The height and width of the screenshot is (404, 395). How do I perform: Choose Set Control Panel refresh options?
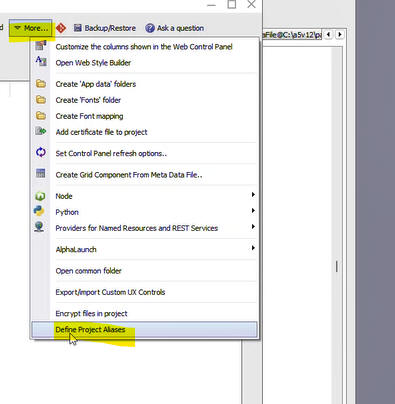(x=144, y=153)
